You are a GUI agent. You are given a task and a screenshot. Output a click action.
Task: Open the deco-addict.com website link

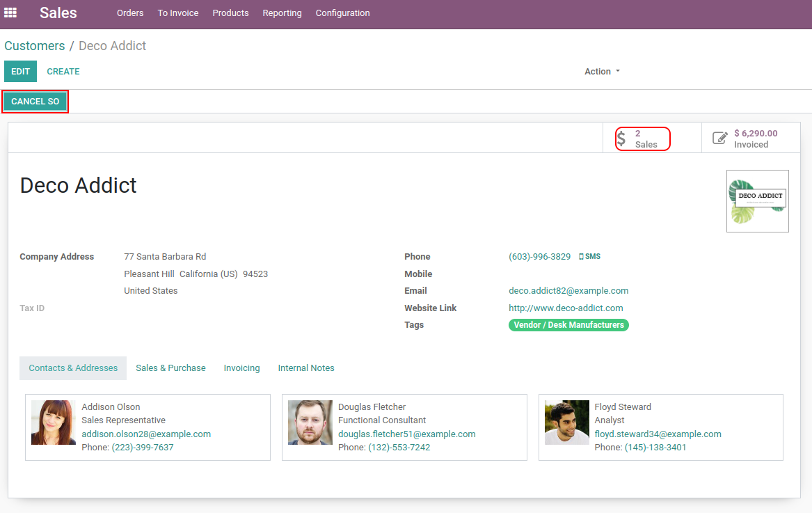[566, 308]
